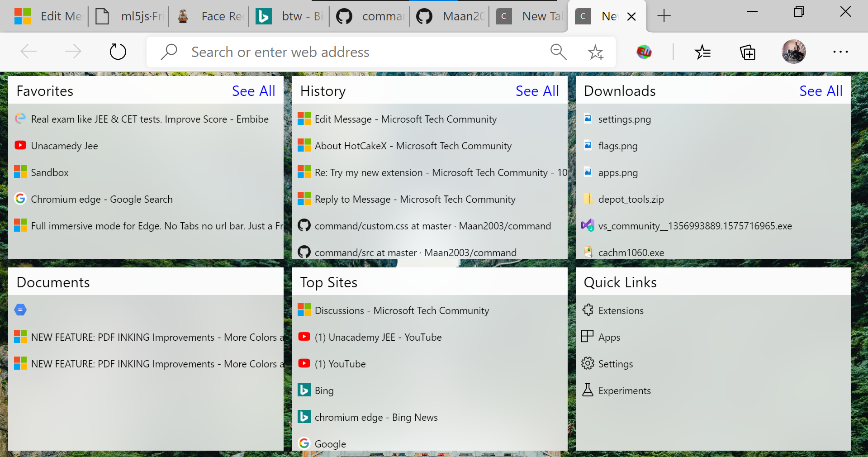Screen dimensions: 868x457
Task: Click the search bar to enter an address
Action: tap(317, 52)
